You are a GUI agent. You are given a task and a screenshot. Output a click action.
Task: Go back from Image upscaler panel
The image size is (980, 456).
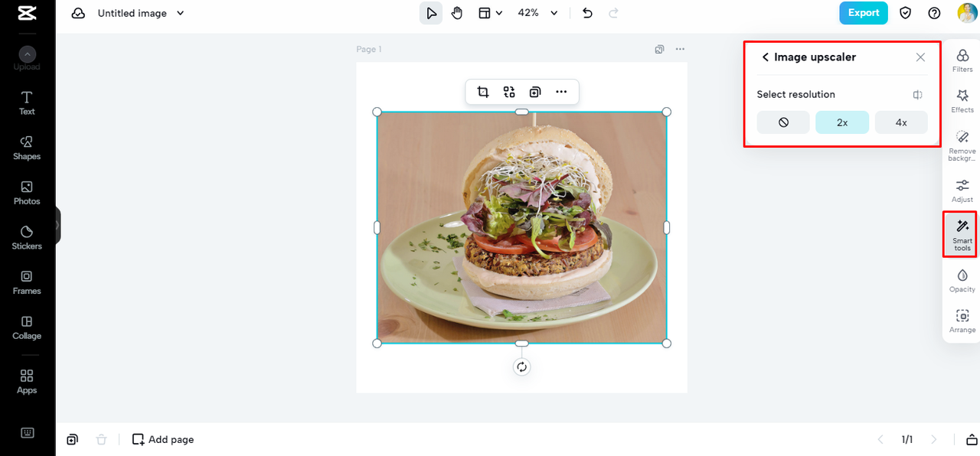pyautogui.click(x=765, y=57)
